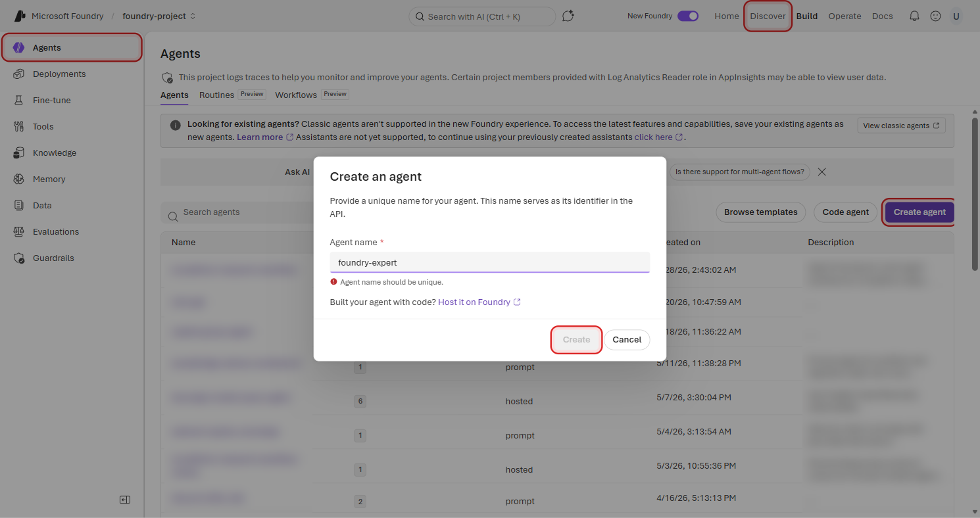Dismiss the Ask AI suggestion bar
Image resolution: width=980 pixels, height=518 pixels.
[x=821, y=172]
